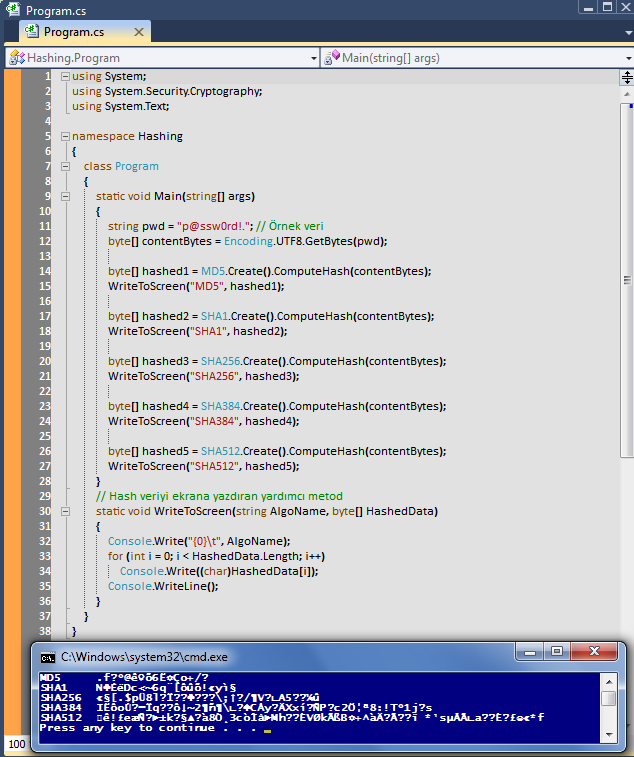The height and width of the screenshot is (757, 634).
Task: Collapse the WriteToScreen method body
Action: point(65,511)
